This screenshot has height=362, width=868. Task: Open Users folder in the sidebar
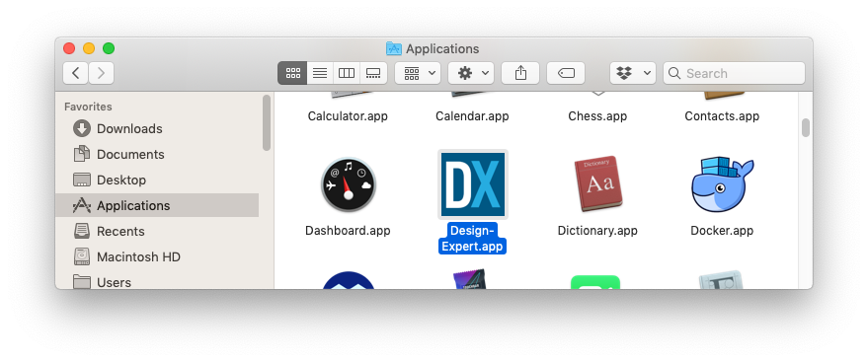click(157, 281)
